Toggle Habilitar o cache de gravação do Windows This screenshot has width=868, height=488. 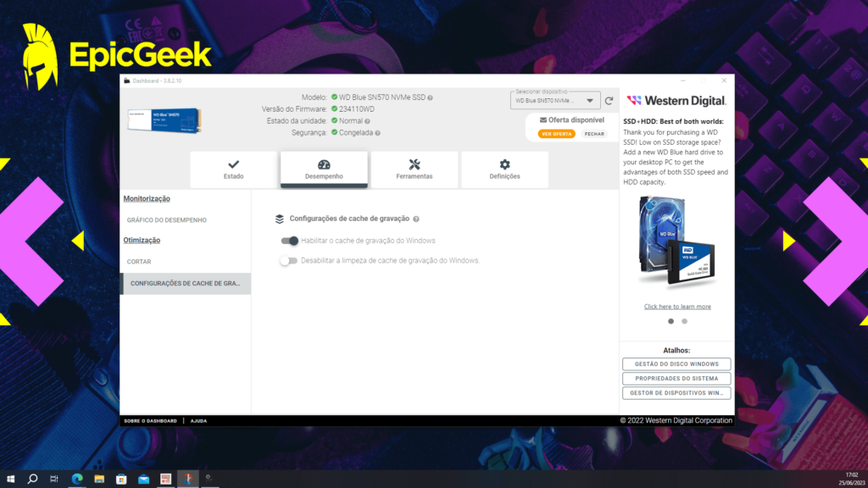(x=289, y=241)
